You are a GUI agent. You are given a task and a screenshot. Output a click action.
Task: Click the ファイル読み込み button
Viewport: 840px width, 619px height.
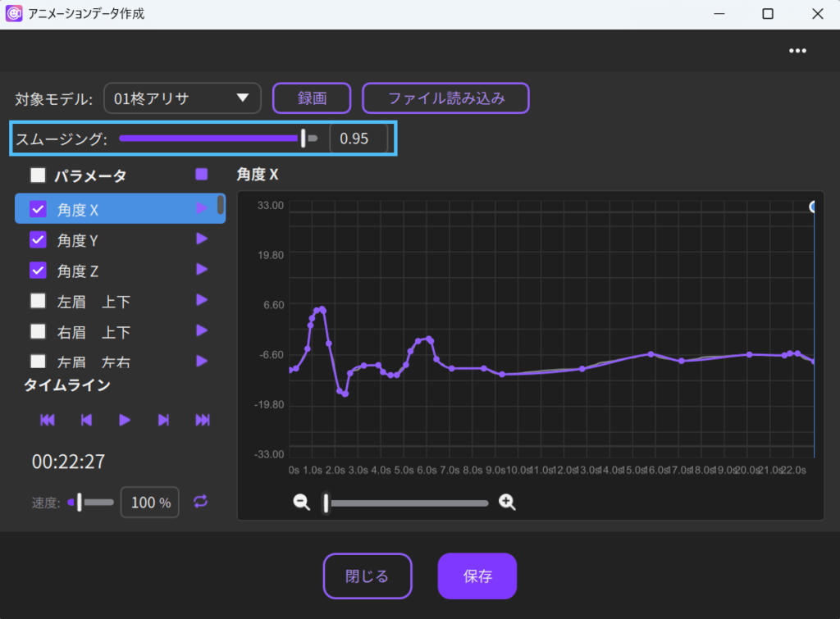tap(445, 98)
